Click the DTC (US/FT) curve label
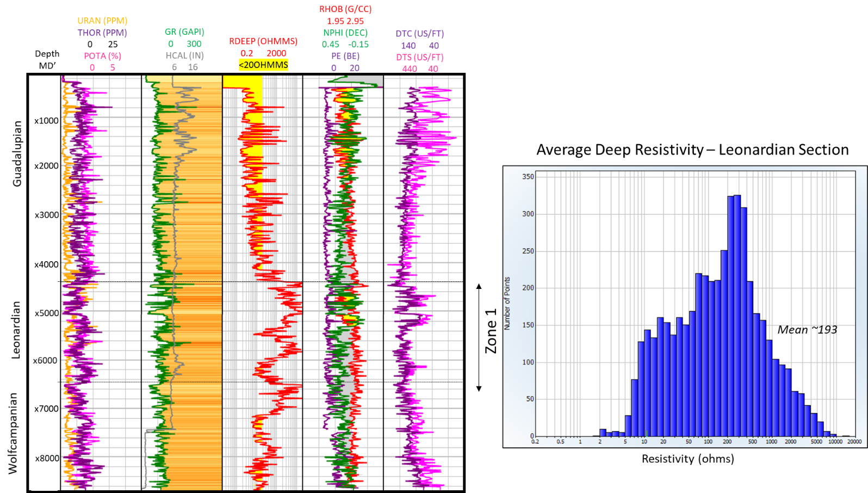This screenshot has width=868, height=493. [x=420, y=34]
